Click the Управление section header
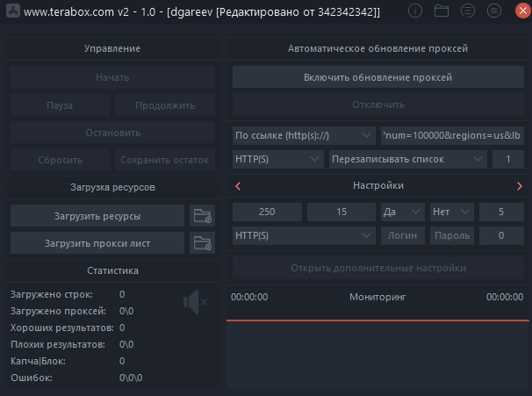 [112, 48]
